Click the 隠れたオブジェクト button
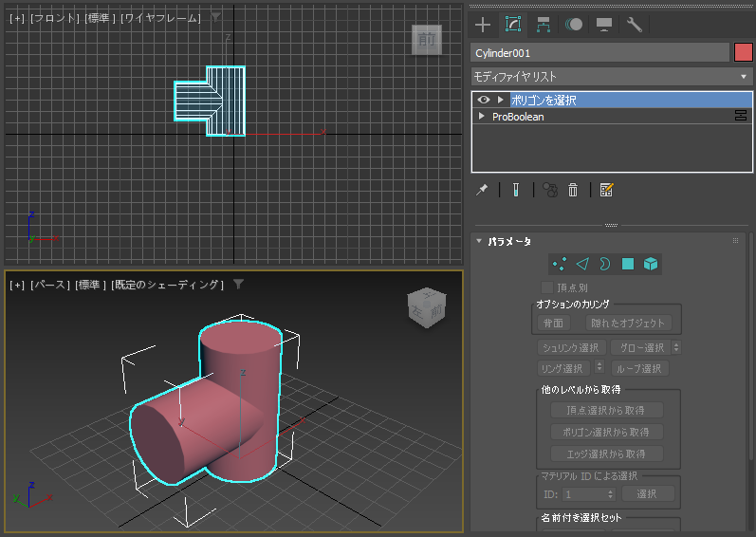 (x=628, y=323)
